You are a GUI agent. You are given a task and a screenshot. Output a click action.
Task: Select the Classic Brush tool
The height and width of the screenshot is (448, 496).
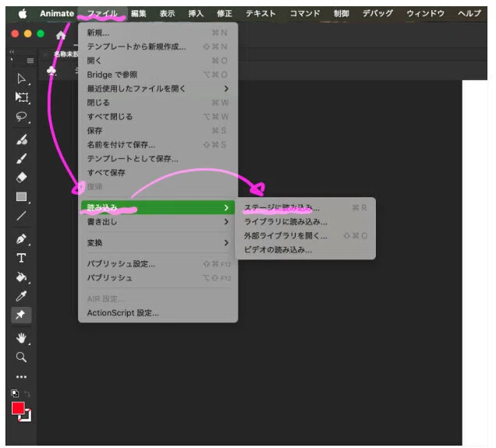tap(21, 159)
